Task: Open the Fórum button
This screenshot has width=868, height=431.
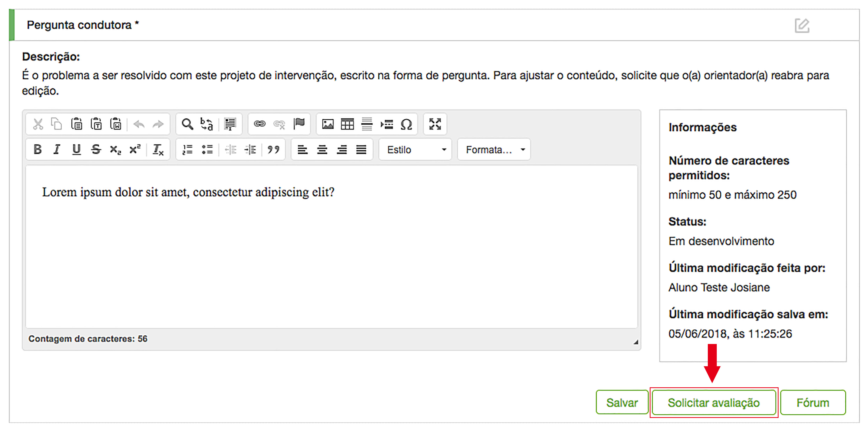Action: [x=812, y=402]
